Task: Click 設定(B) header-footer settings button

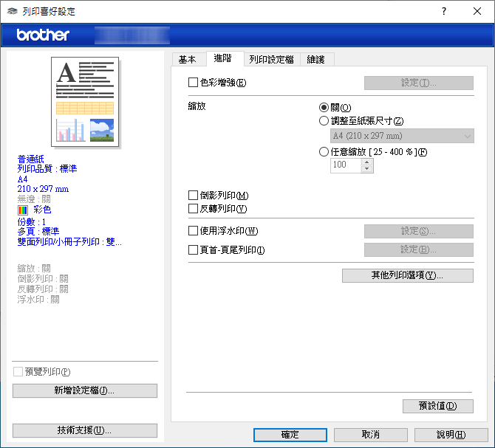Action: [419, 249]
